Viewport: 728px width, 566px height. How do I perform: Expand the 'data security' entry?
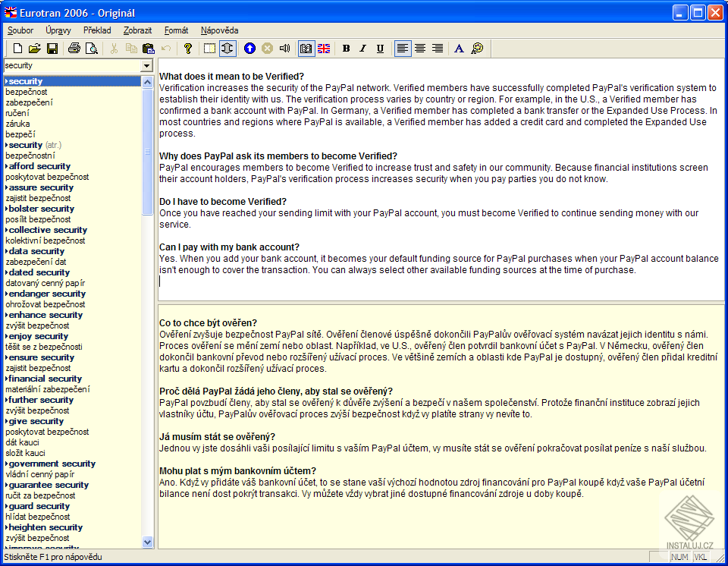point(7,251)
